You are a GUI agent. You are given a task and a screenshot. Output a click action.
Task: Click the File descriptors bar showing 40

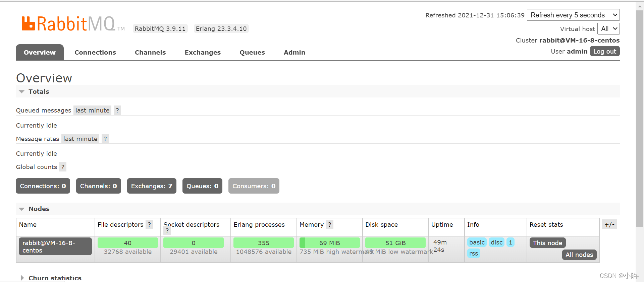128,243
